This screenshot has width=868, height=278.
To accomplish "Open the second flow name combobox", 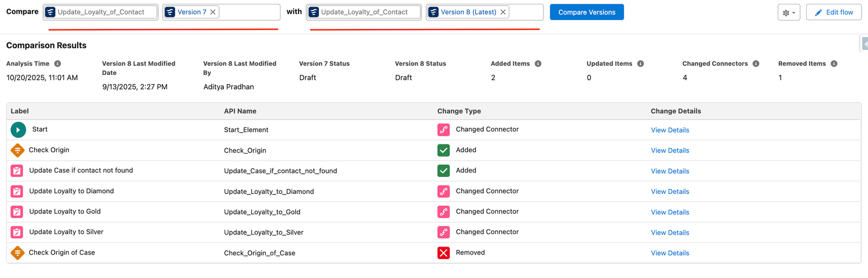I will tap(364, 12).
